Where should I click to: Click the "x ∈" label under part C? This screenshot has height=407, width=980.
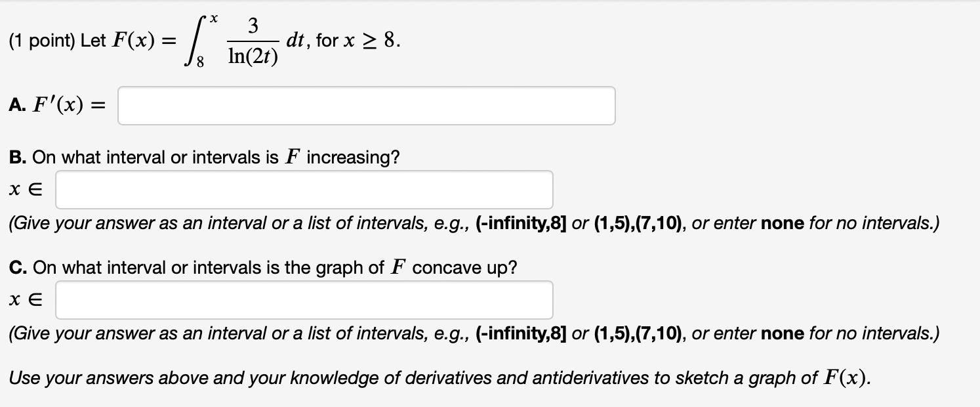pos(25,299)
